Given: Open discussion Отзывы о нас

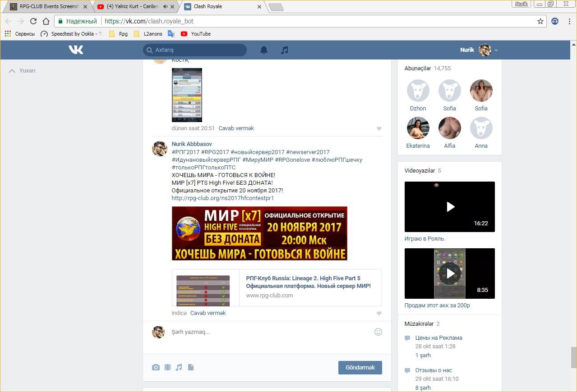Looking at the screenshot, I should 434,371.
